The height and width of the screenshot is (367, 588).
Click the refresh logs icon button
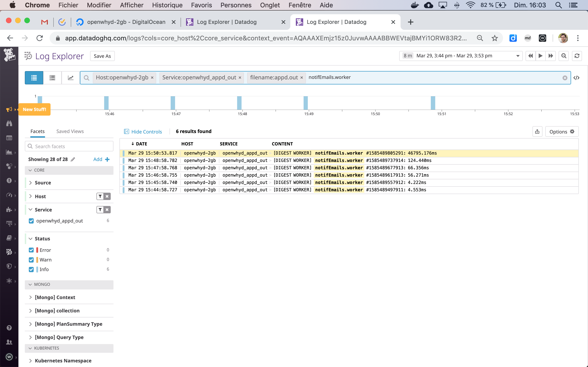point(577,56)
